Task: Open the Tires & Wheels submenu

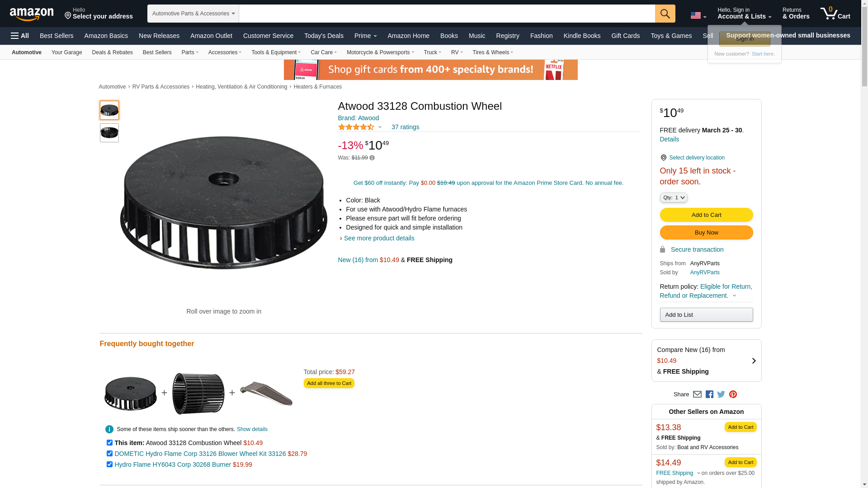Action: click(x=493, y=52)
